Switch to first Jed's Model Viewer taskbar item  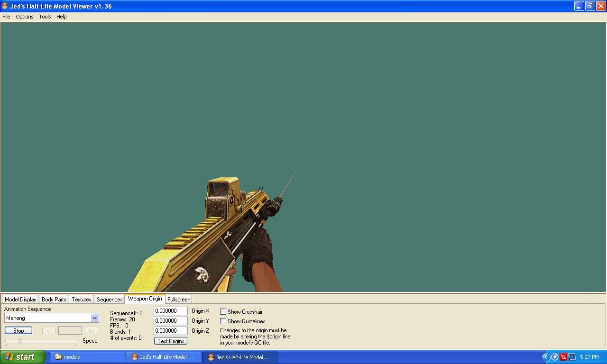(164, 357)
